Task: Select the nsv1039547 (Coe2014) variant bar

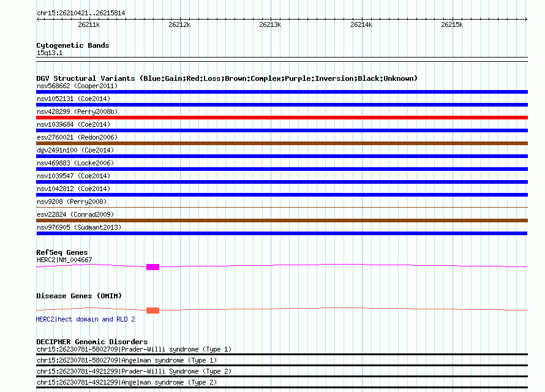Action: click(282, 182)
